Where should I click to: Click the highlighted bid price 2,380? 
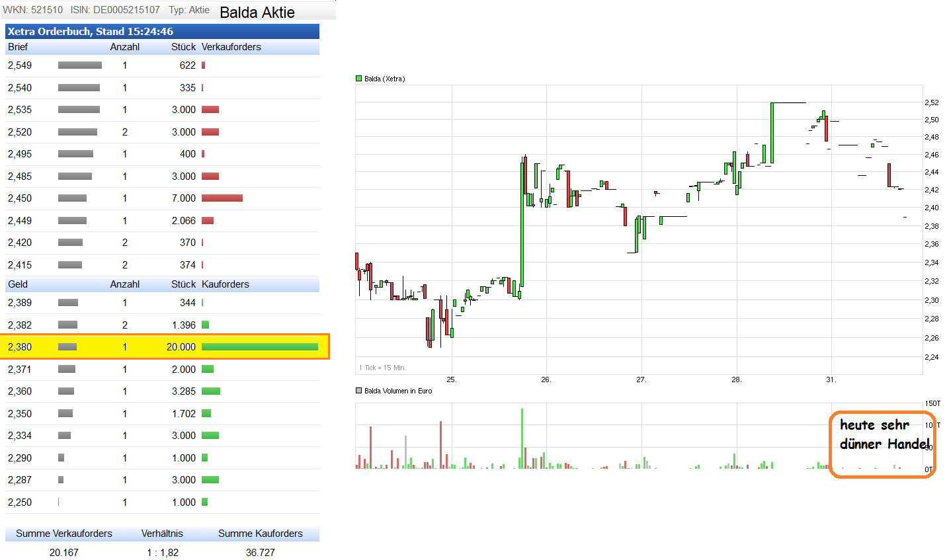[20, 347]
